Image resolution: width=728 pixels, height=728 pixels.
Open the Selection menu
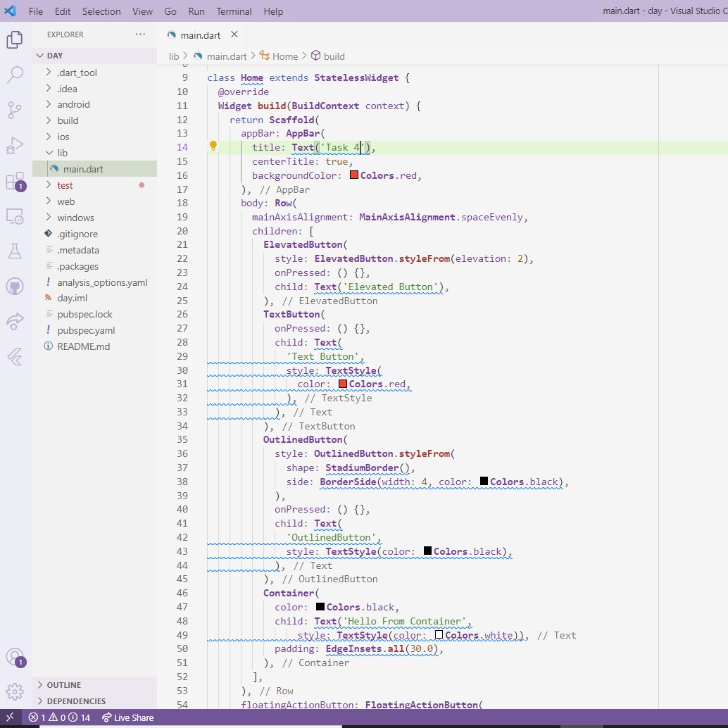coord(101,11)
